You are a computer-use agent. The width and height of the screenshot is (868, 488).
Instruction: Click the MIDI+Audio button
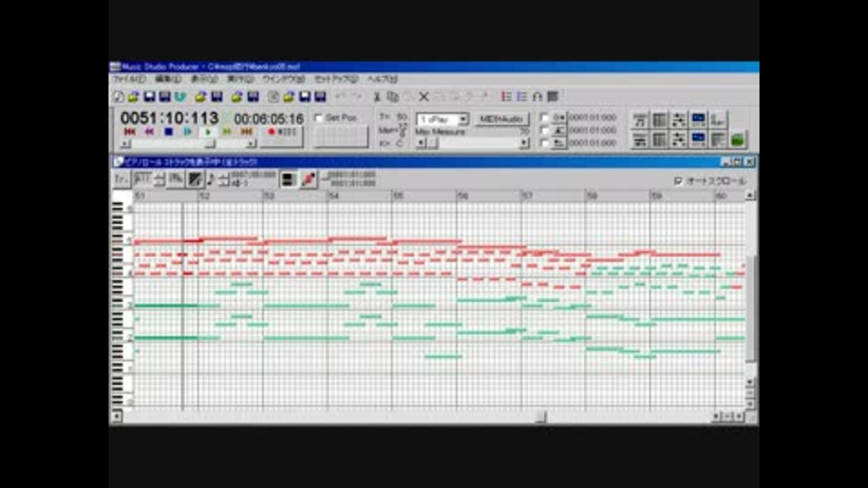tap(502, 119)
